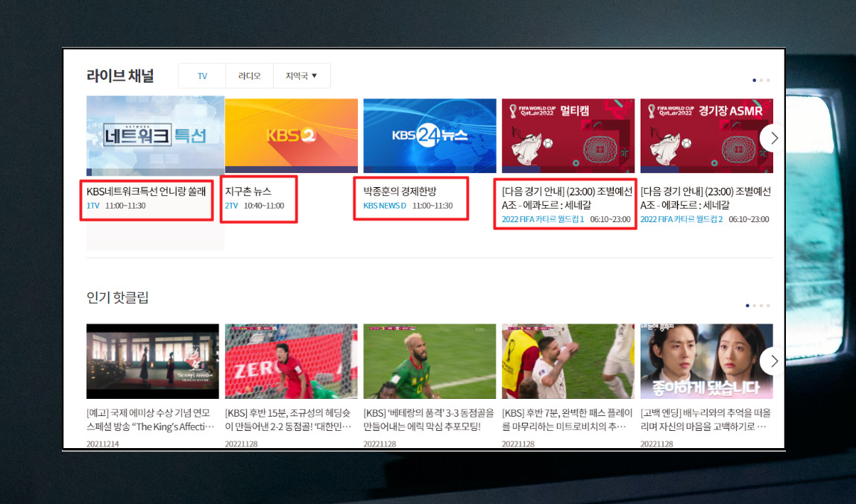The image size is (856, 504).
Task: Select the first live channel page dot
Action: [x=755, y=81]
